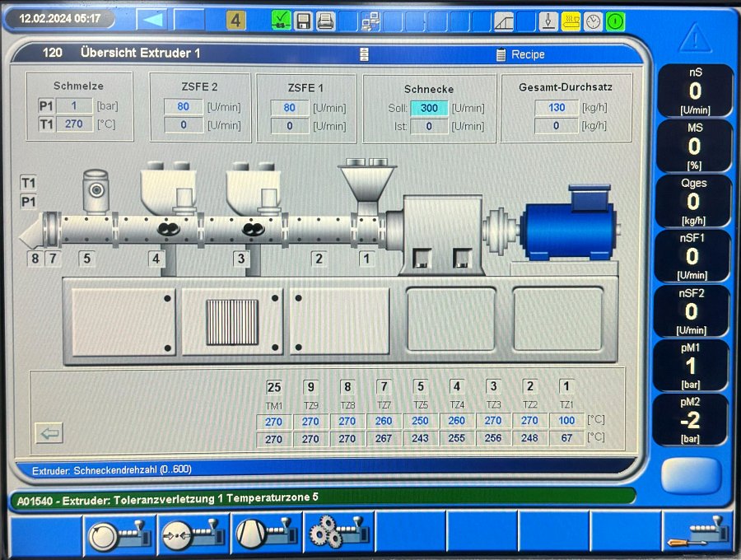
Task: Open the ramp curve icon in toolbar
Action: click(x=504, y=21)
